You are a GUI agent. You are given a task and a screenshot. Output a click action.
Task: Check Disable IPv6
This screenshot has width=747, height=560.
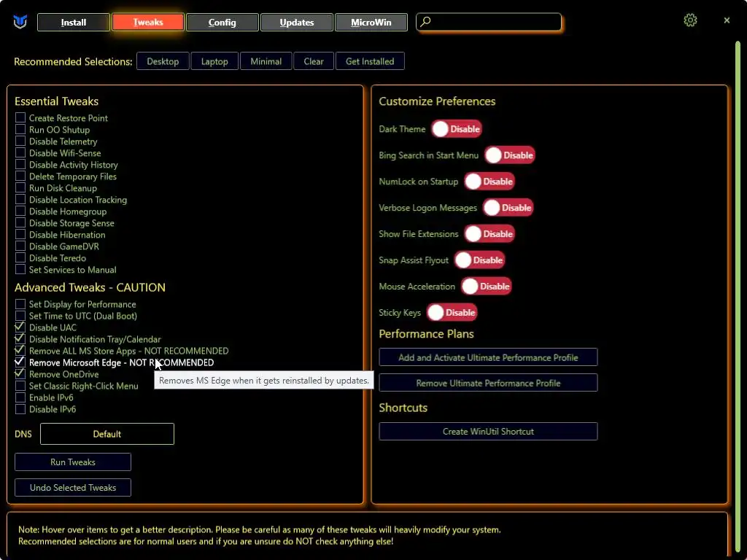click(20, 409)
